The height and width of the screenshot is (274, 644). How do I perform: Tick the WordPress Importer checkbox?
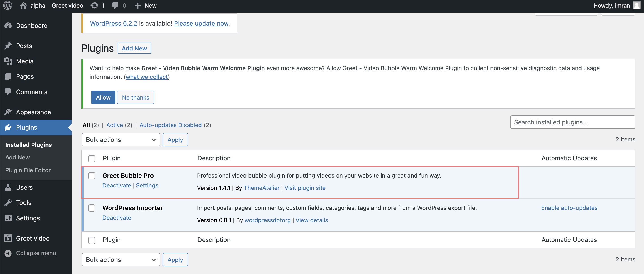pyautogui.click(x=92, y=208)
